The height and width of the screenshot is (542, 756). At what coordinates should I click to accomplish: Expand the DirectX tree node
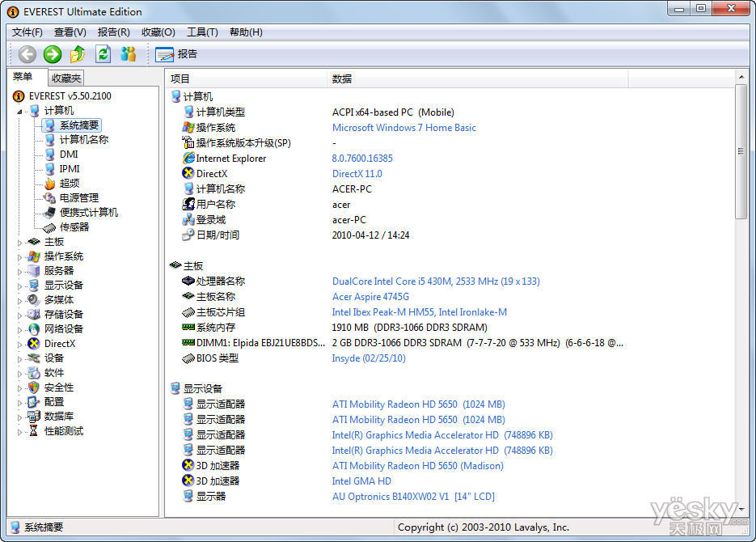click(19, 345)
